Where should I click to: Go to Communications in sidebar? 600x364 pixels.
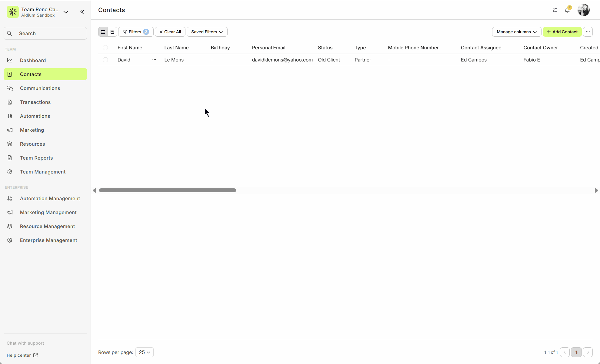40,88
